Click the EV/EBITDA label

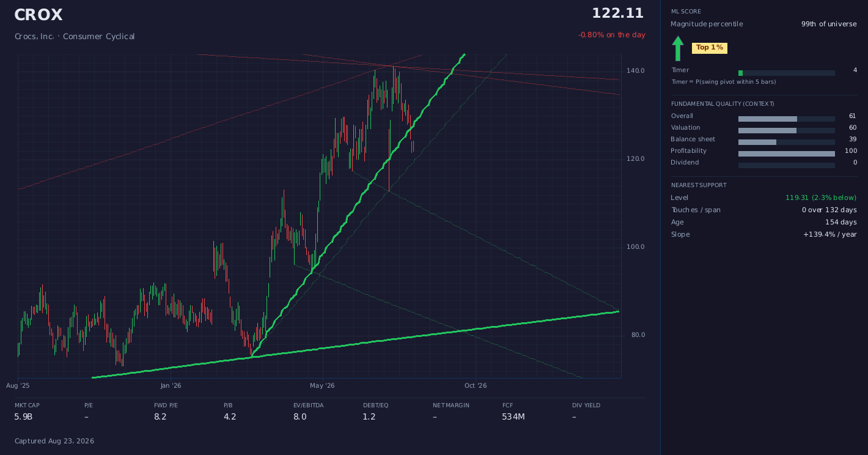point(309,405)
